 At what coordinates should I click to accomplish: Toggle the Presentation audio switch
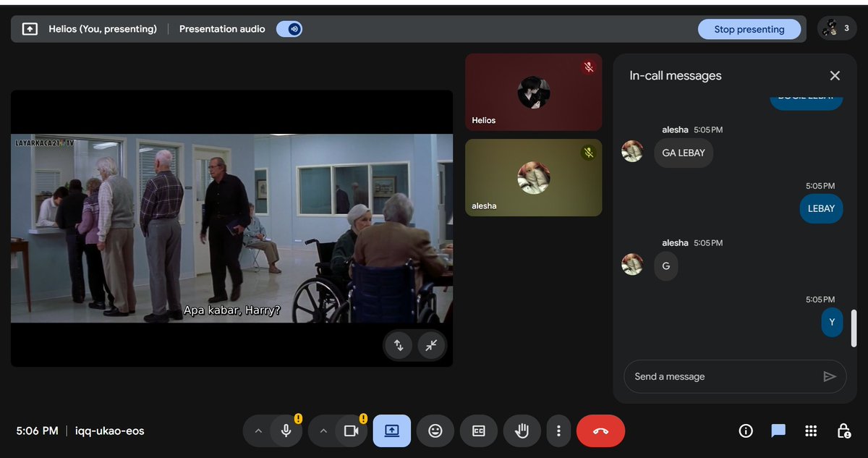289,29
